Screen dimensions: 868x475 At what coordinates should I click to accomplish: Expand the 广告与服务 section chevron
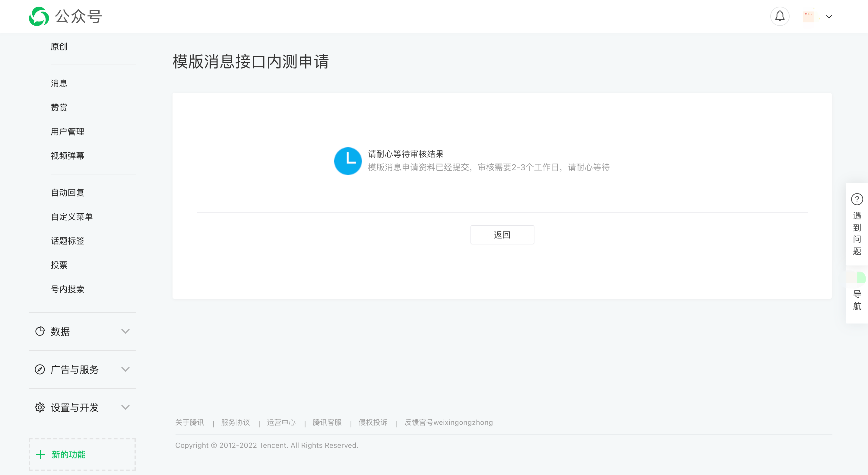125,369
